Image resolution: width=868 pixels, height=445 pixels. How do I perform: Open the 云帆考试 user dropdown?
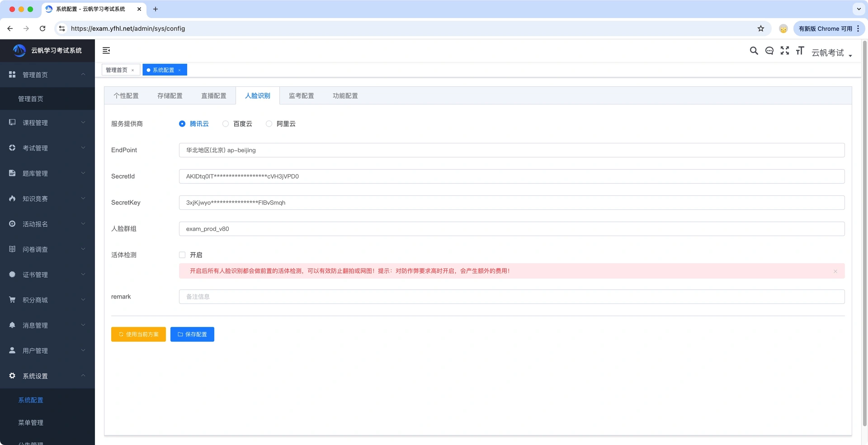[x=831, y=53]
